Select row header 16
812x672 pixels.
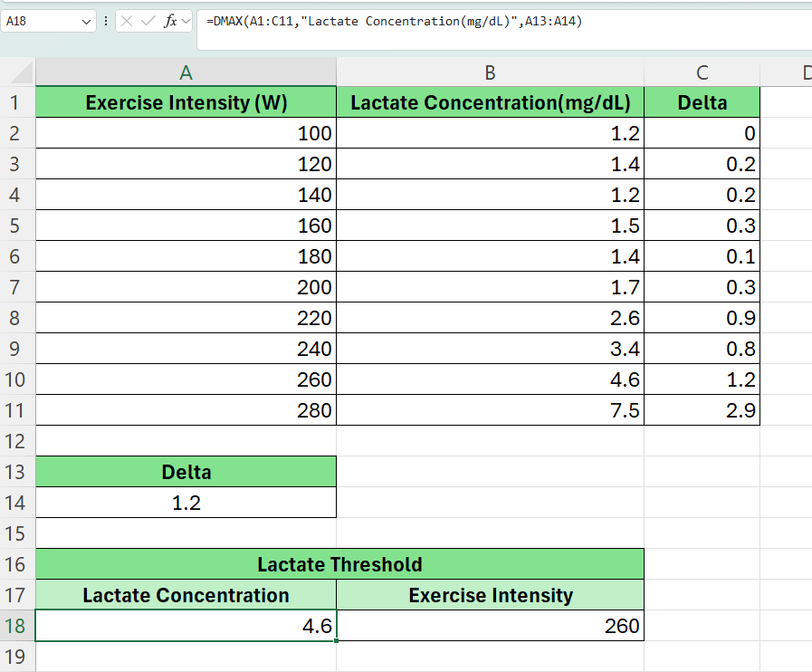click(16, 564)
